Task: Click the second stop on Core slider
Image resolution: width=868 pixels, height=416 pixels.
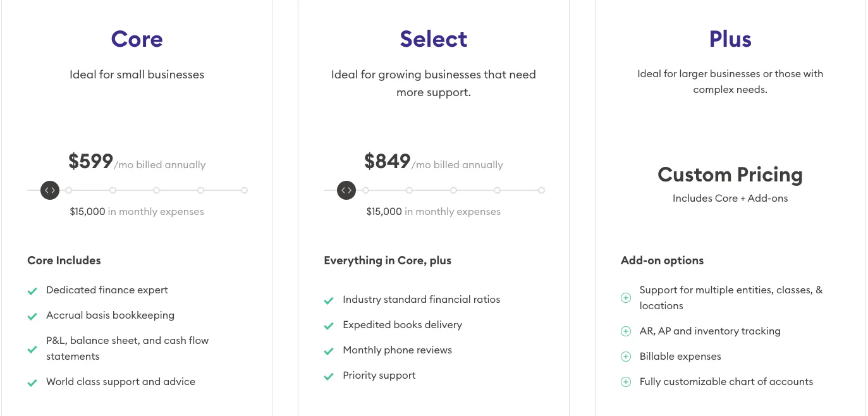Action: [113, 190]
